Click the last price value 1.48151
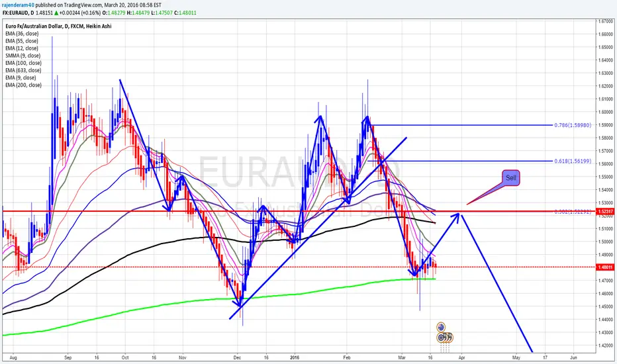Image resolution: width=617 pixels, height=364 pixels. tap(44, 13)
